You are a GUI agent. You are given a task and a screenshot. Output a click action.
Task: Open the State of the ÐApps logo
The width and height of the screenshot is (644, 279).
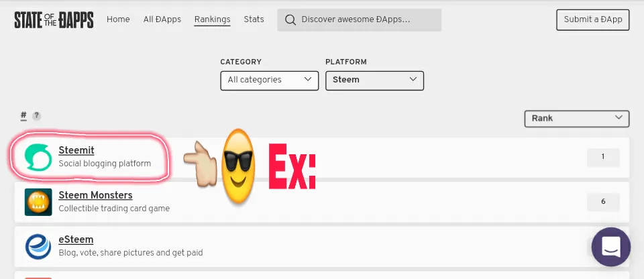[54, 19]
